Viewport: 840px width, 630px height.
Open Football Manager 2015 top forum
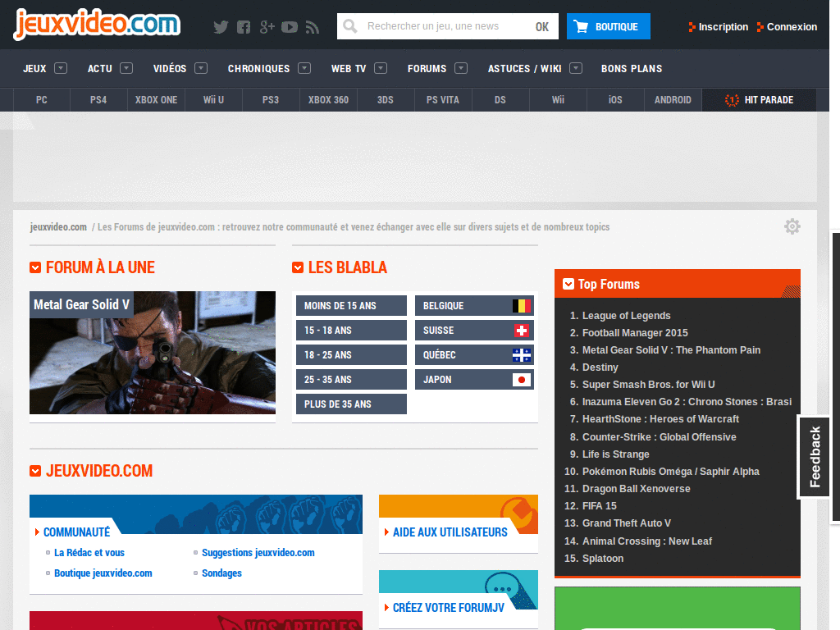[635, 333]
